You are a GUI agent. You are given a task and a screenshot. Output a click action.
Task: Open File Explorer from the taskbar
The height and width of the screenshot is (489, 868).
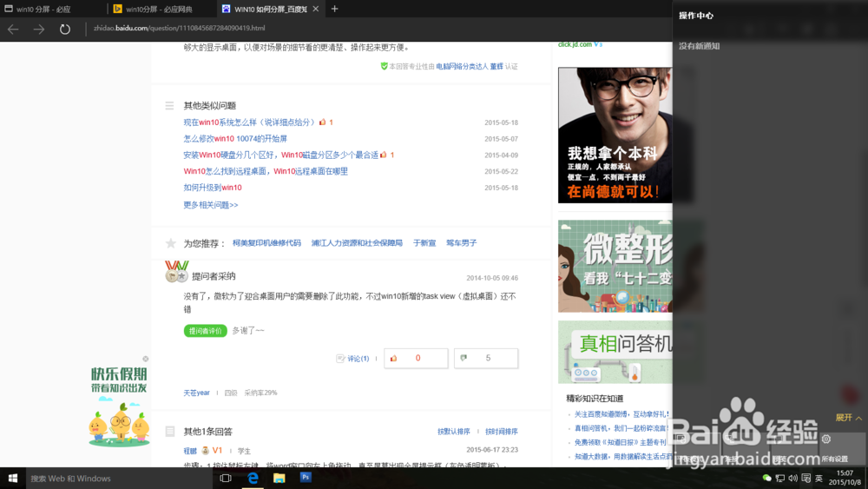coord(279,478)
